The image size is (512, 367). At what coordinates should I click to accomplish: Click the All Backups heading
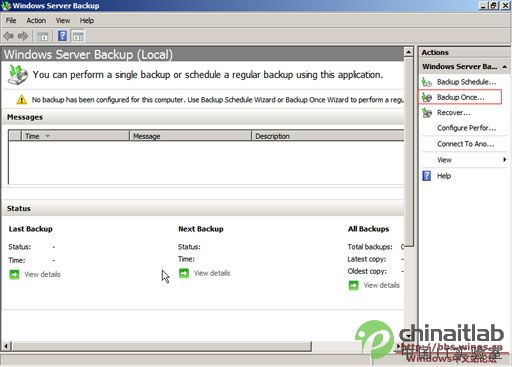point(368,229)
